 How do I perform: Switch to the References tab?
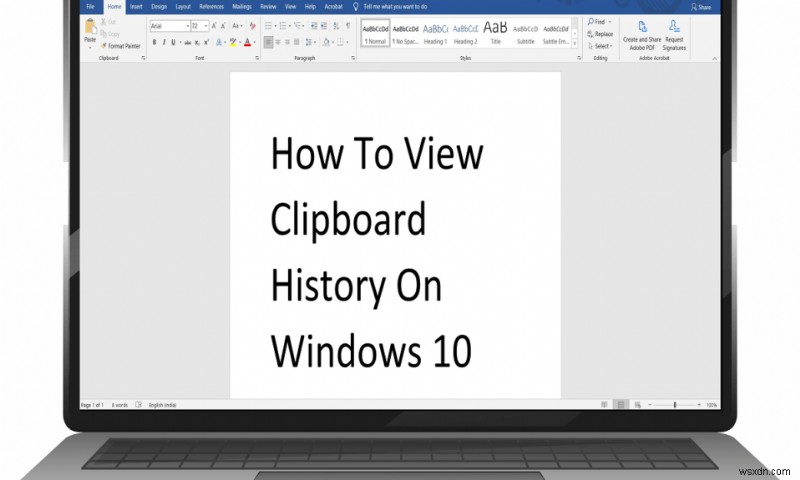coord(212,7)
